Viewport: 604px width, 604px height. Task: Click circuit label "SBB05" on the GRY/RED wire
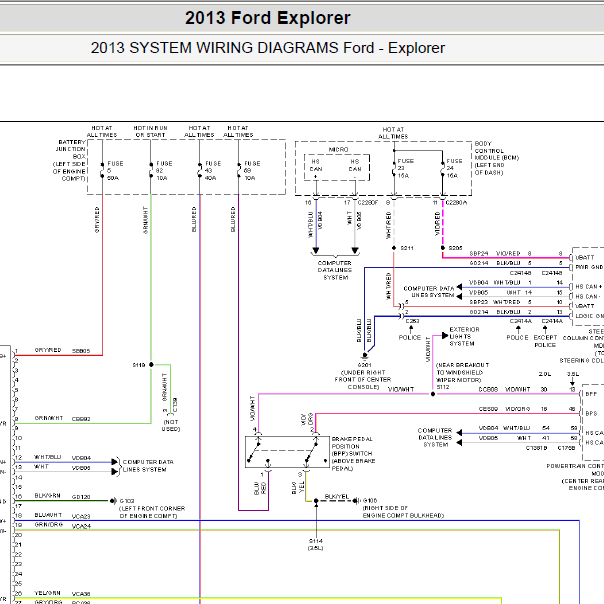[81, 351]
